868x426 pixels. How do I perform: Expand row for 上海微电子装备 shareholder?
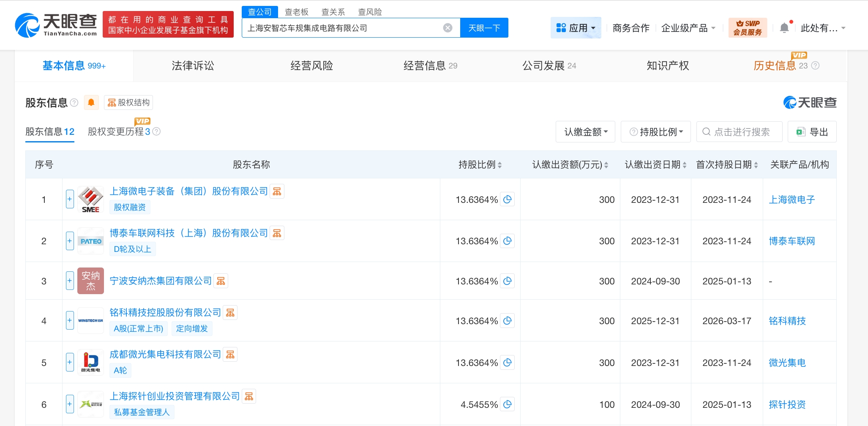coord(70,199)
